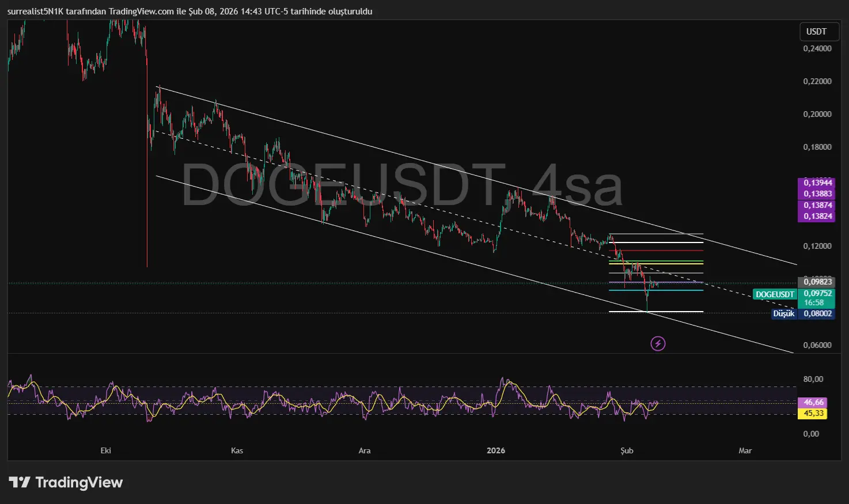Click the purple lightning bolt icon
The width and height of the screenshot is (849, 504).
pos(658,344)
